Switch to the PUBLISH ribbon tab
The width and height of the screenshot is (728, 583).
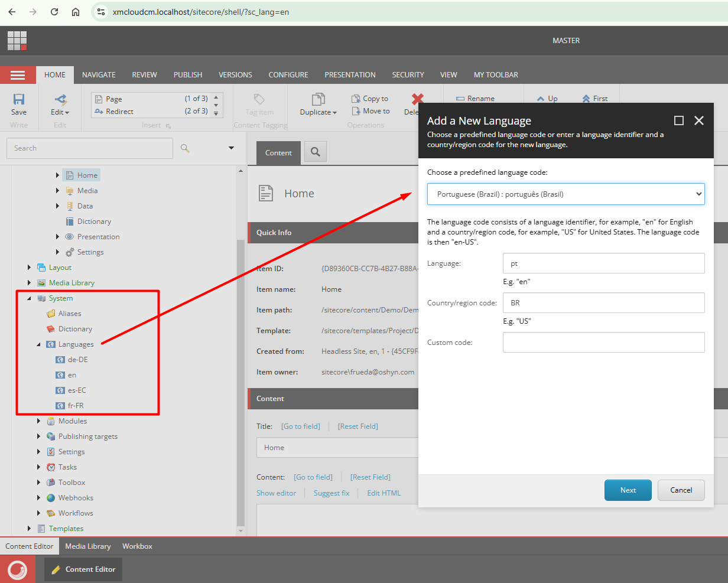(188, 75)
